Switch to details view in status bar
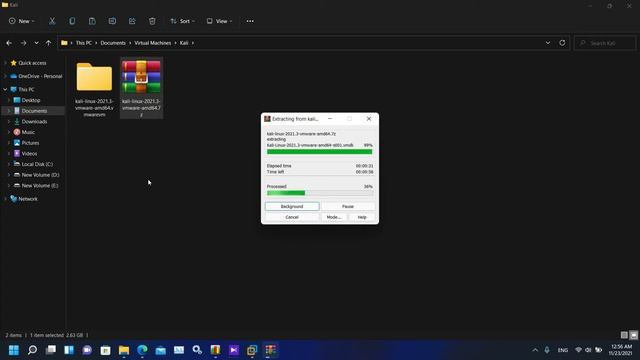Image resolution: width=640 pixels, height=360 pixels. click(624, 335)
